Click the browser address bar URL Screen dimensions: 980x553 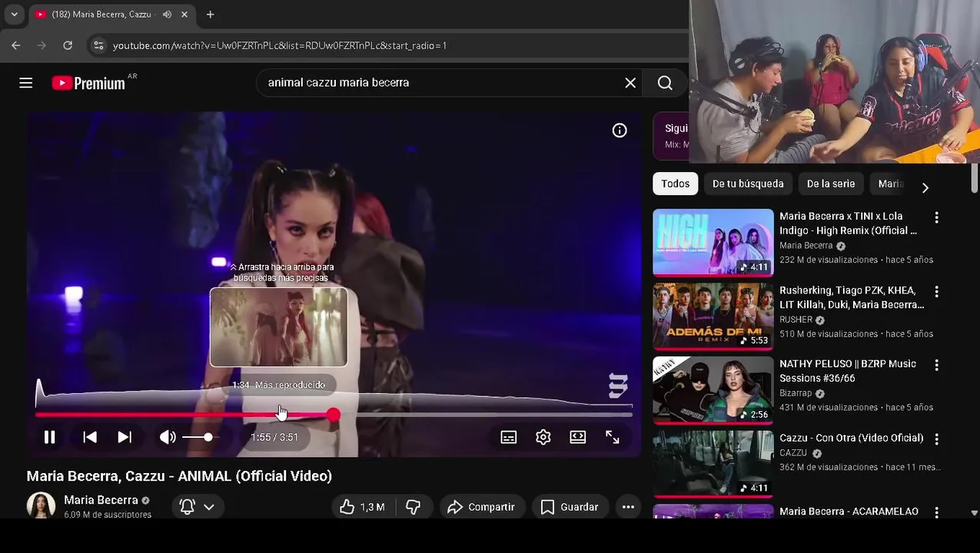pyautogui.click(x=280, y=45)
